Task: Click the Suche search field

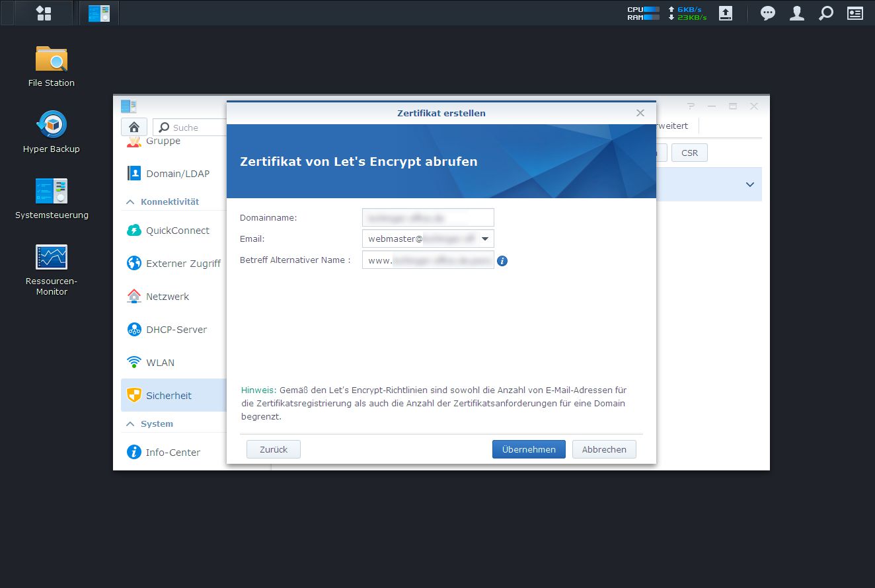Action: click(x=190, y=128)
